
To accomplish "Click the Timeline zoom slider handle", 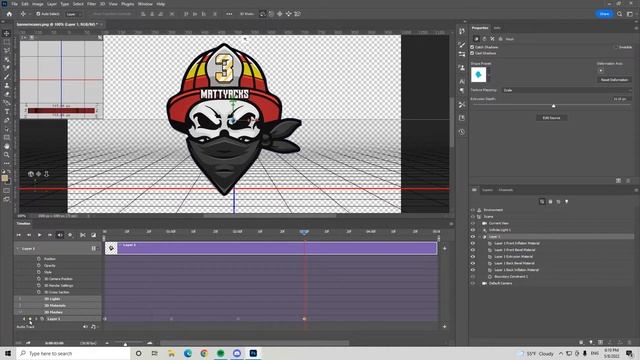I will tap(125, 344).
